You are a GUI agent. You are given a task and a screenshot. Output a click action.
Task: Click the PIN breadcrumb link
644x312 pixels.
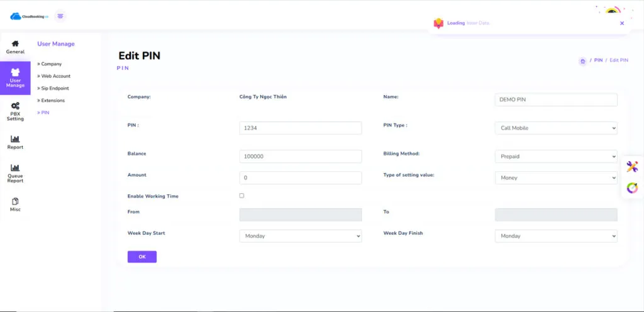[x=598, y=60]
